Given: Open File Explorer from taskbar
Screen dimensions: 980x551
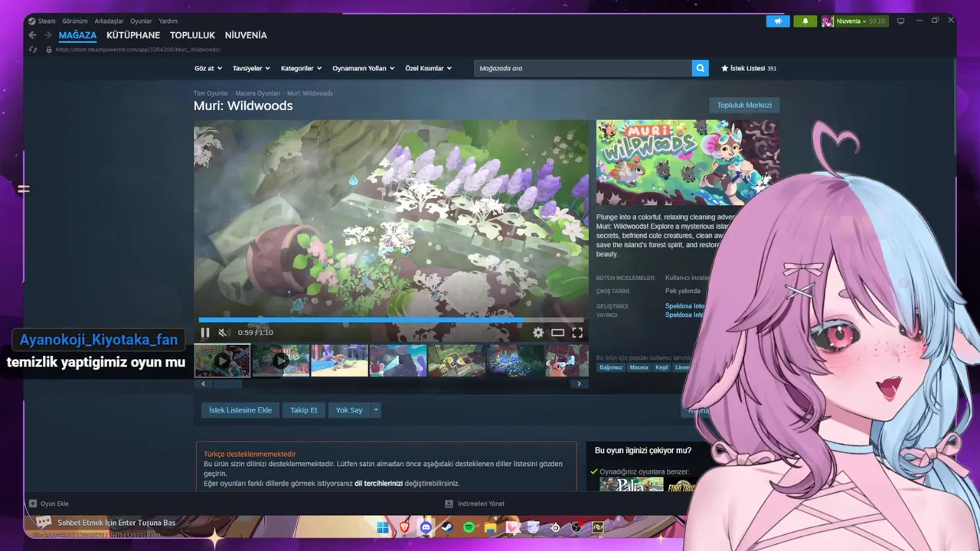Looking at the screenshot, I should point(490,528).
